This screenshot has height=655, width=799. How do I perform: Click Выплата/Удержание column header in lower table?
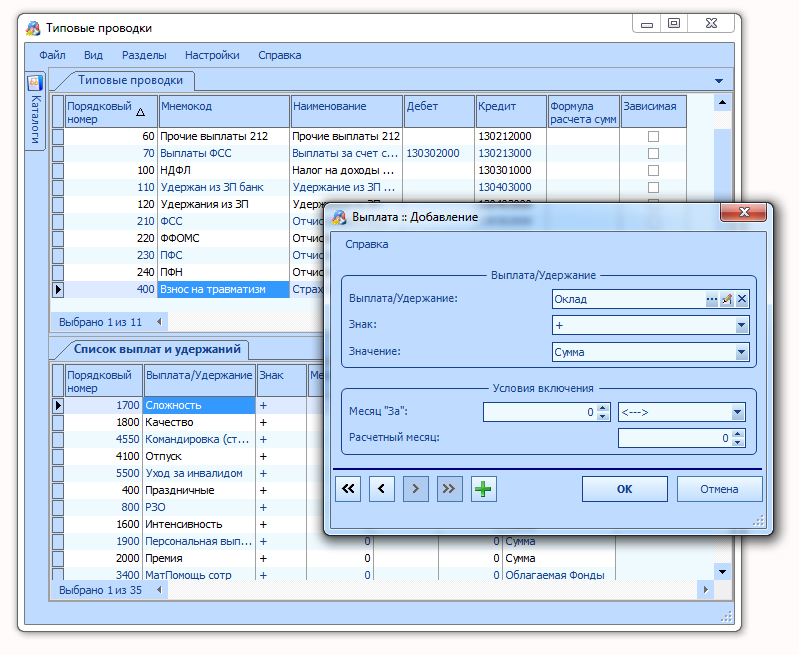(x=199, y=380)
